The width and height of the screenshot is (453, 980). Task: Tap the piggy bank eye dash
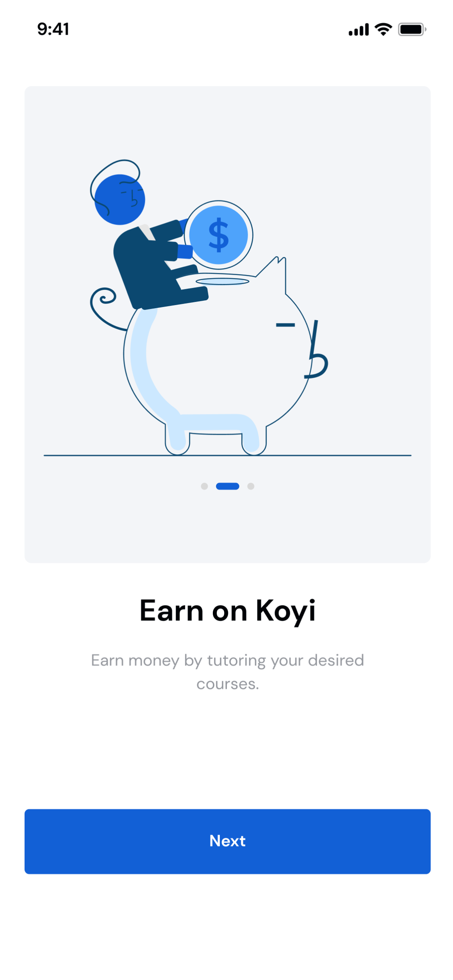pos(285,325)
